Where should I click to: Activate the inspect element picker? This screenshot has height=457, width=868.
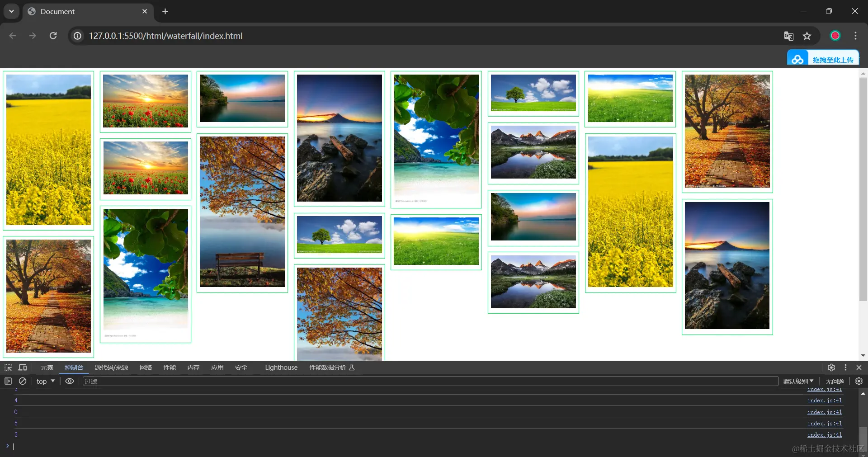pyautogui.click(x=8, y=367)
